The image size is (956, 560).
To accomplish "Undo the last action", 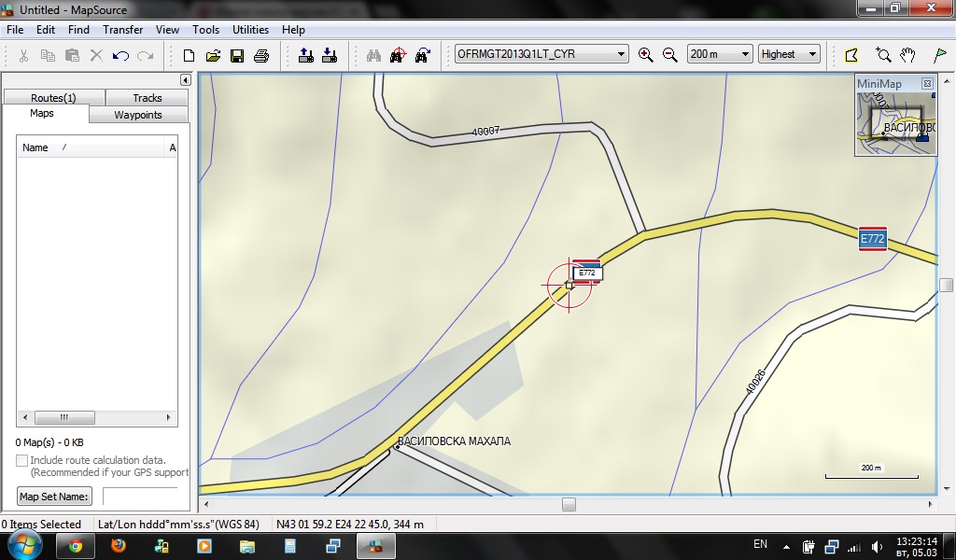I will click(120, 55).
